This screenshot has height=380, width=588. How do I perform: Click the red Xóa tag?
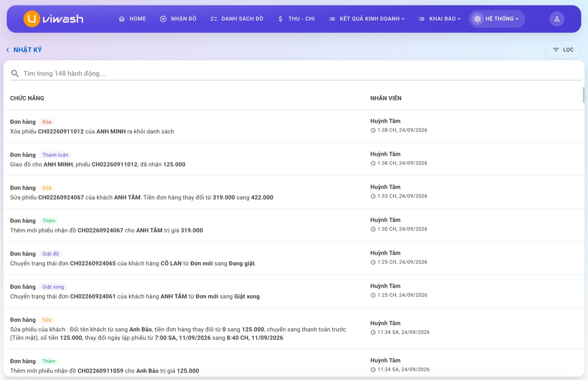(x=47, y=122)
